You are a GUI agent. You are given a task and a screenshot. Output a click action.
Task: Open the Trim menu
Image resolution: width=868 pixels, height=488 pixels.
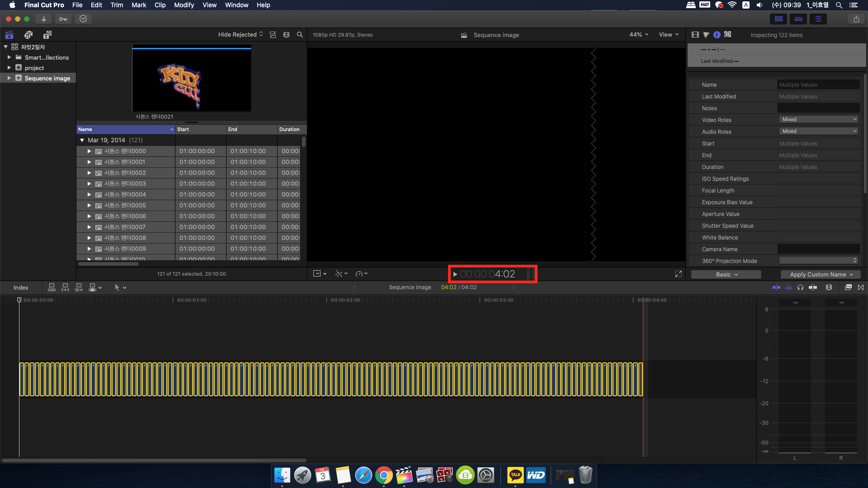click(117, 5)
